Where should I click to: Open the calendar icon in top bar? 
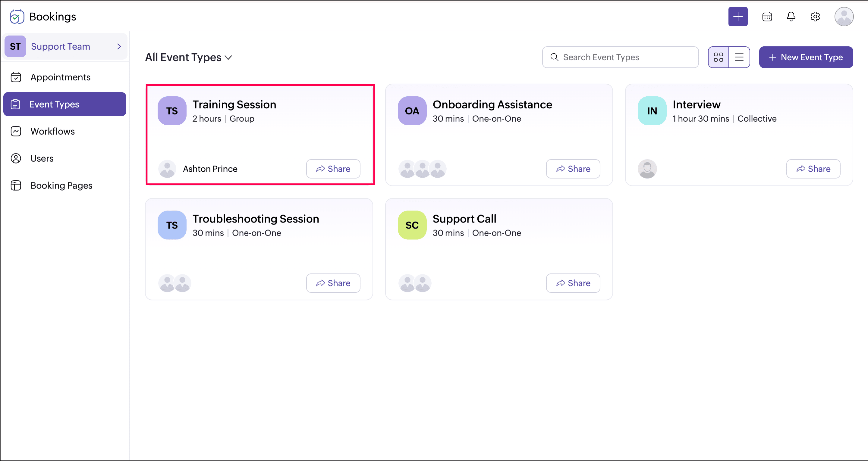[767, 17]
